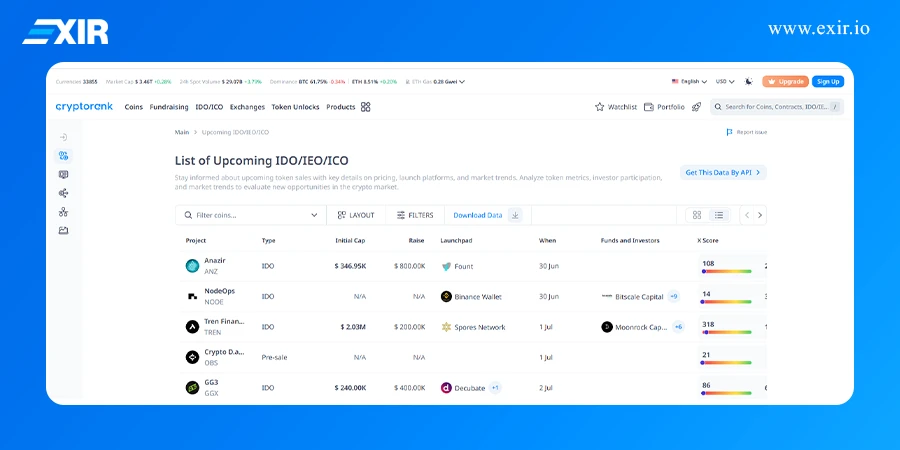Click the Upgrade button

pyautogui.click(x=785, y=81)
